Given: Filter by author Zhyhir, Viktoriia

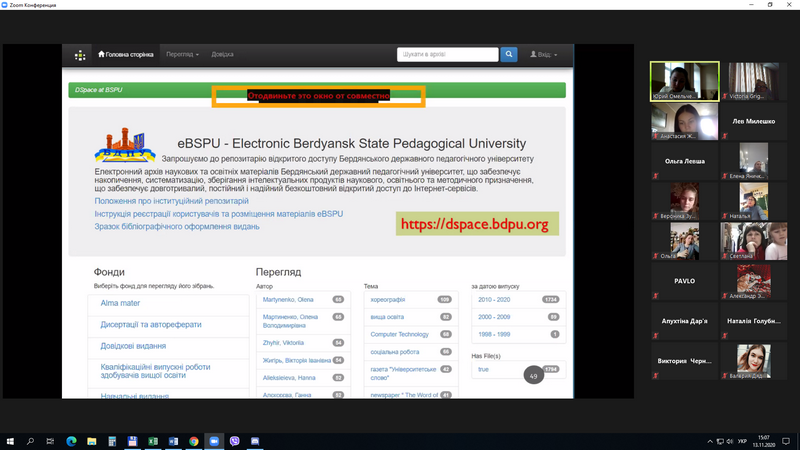Looking at the screenshot, I should (283, 343).
